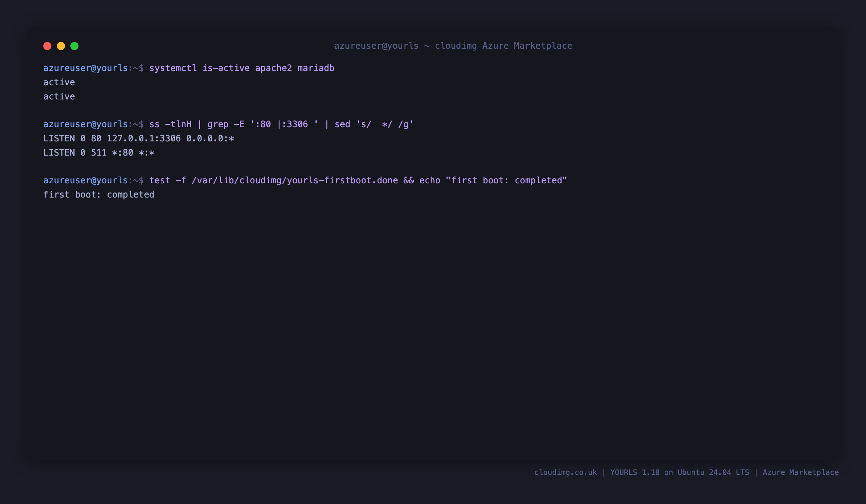Click the yellow minimize window dot
The width and height of the screenshot is (866, 504).
(61, 46)
